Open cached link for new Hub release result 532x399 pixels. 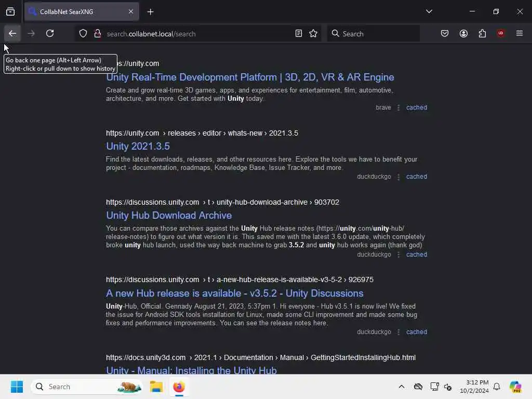coord(417,332)
